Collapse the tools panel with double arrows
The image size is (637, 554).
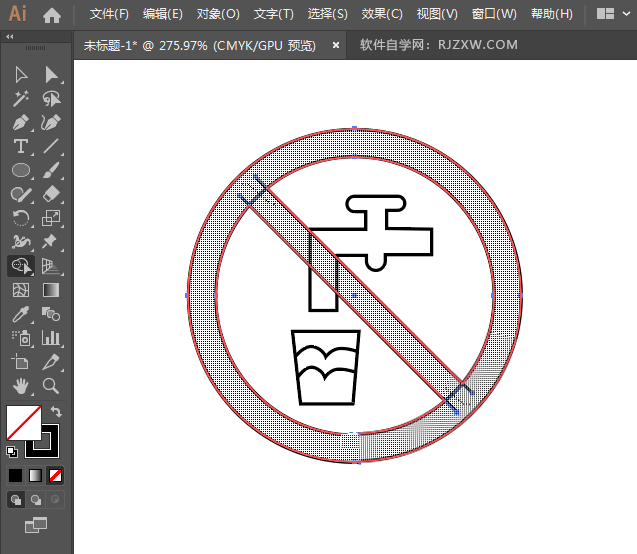pos(10,37)
